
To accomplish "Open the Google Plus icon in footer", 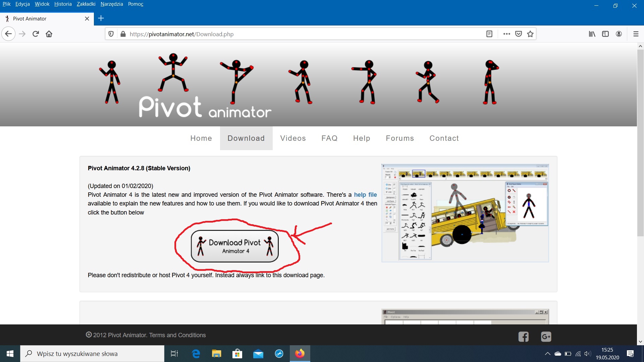I will [x=546, y=337].
